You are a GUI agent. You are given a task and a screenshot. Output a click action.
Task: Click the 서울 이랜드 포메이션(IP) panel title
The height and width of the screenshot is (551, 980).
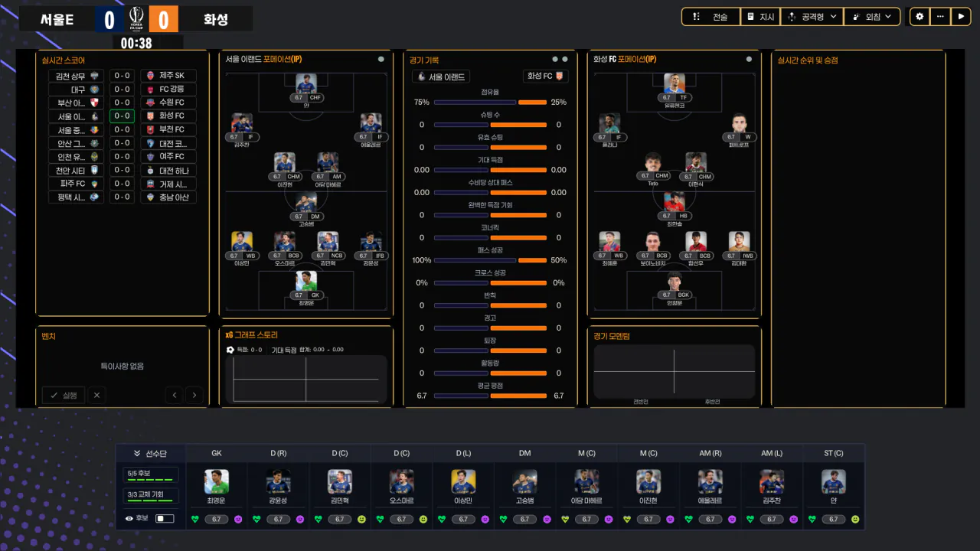[264, 59]
